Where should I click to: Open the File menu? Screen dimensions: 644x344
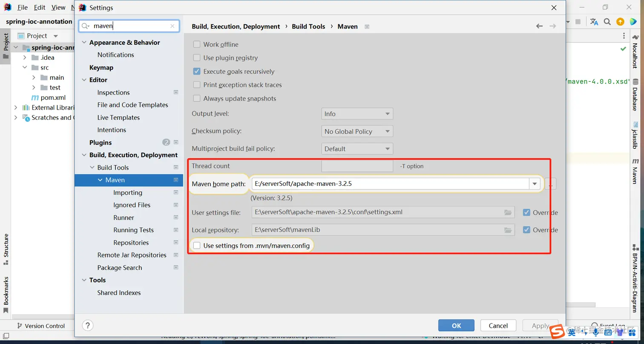pos(23,8)
